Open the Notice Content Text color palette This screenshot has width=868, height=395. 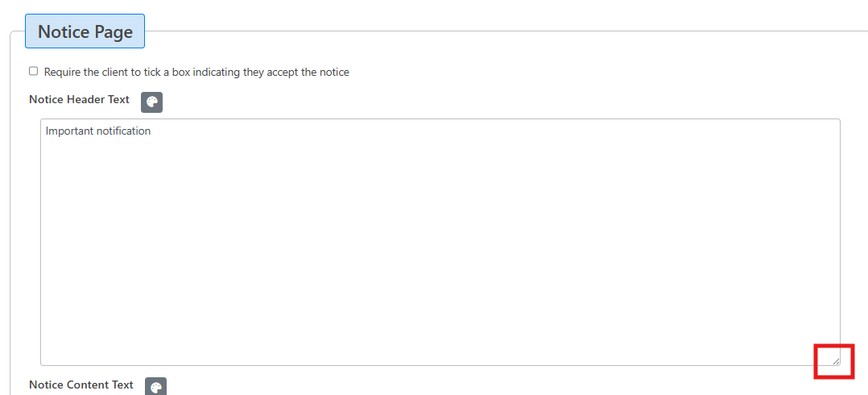pyautogui.click(x=155, y=387)
